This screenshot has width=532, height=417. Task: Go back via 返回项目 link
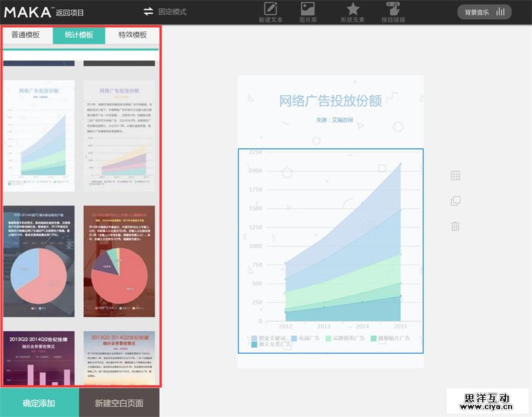click(70, 12)
